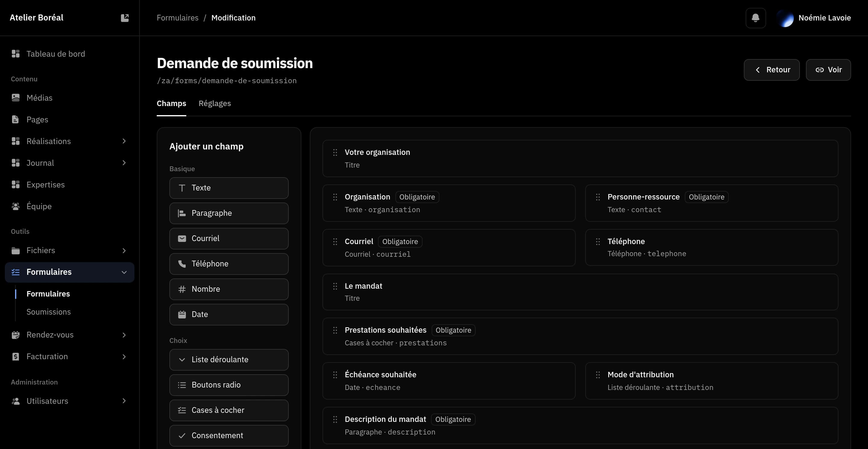Click the drag handle on the Organisation field
The width and height of the screenshot is (868, 449).
(335, 197)
